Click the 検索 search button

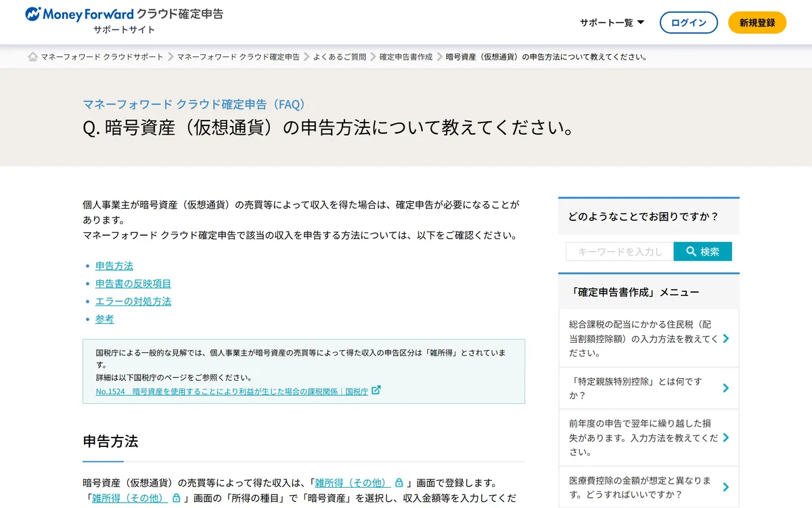click(703, 251)
